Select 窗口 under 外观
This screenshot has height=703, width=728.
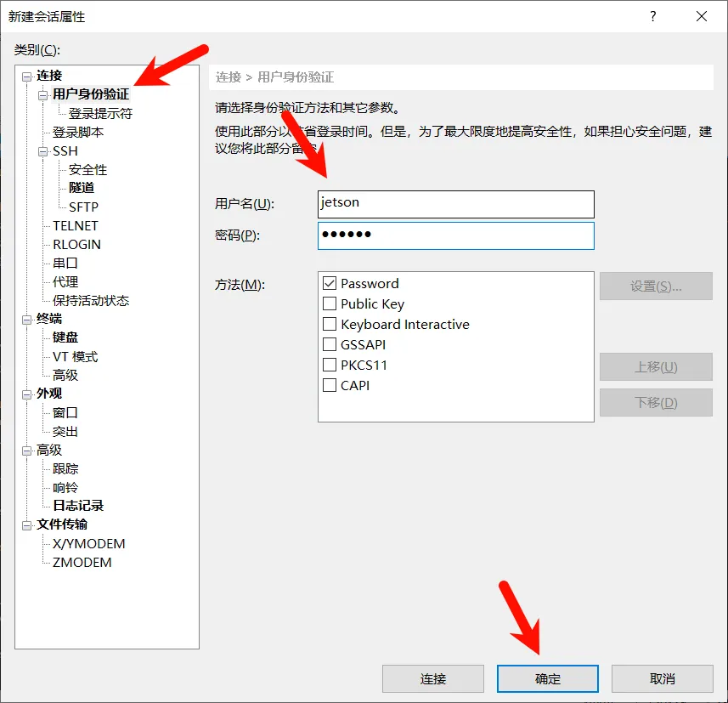pos(65,412)
